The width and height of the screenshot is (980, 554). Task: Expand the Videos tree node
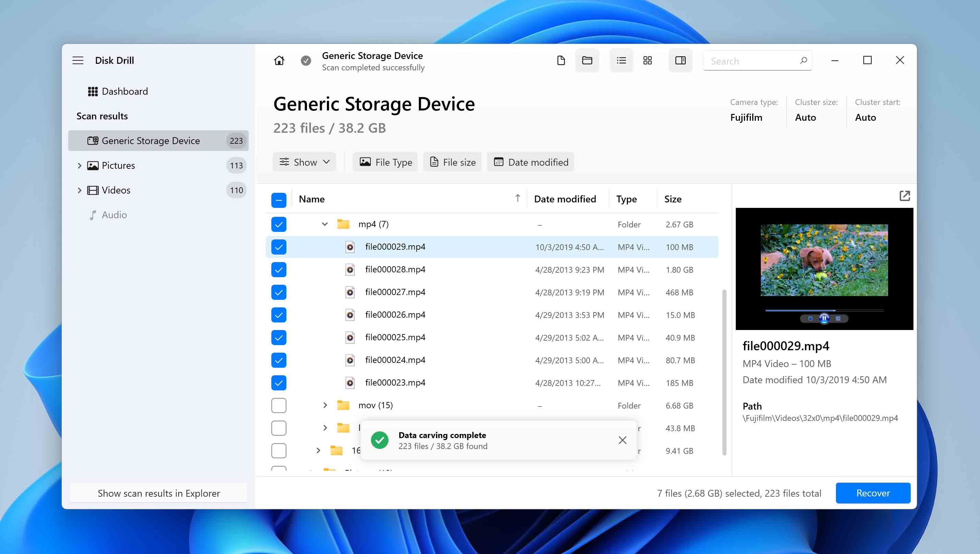[79, 190]
